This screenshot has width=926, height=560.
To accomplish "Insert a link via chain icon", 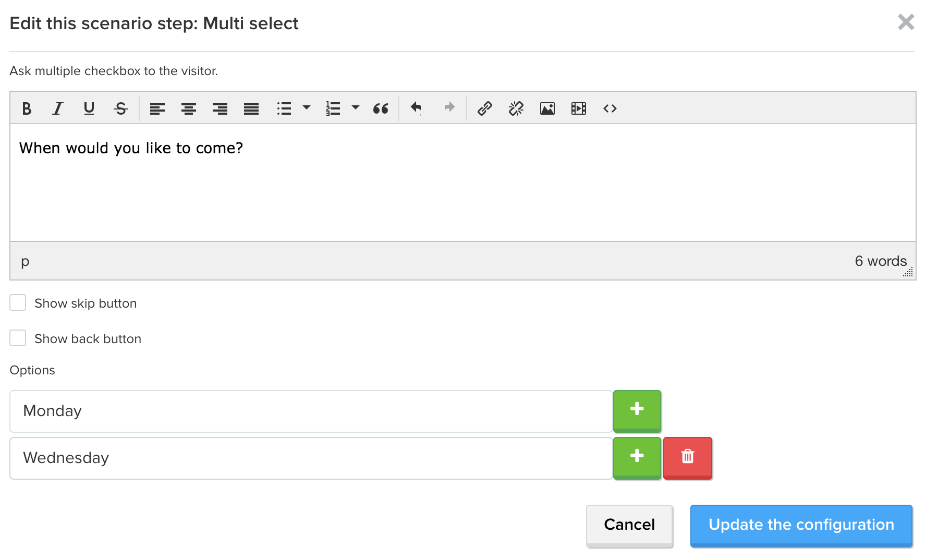I will tap(485, 108).
